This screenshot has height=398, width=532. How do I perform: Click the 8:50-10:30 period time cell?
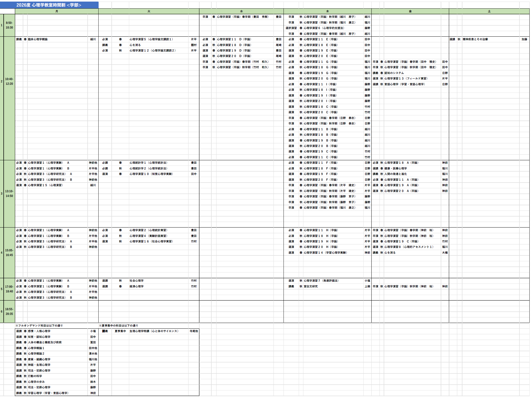9,25
